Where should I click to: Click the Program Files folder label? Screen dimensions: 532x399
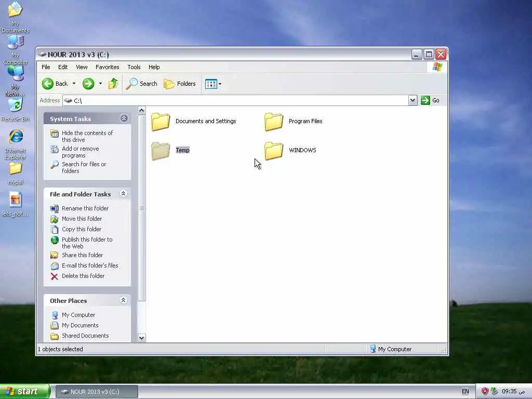coord(305,121)
